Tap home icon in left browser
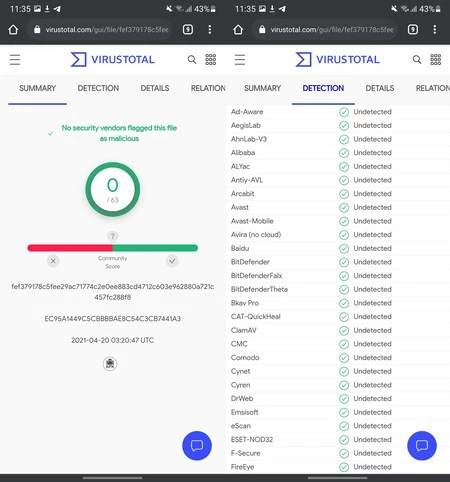 pos(13,30)
